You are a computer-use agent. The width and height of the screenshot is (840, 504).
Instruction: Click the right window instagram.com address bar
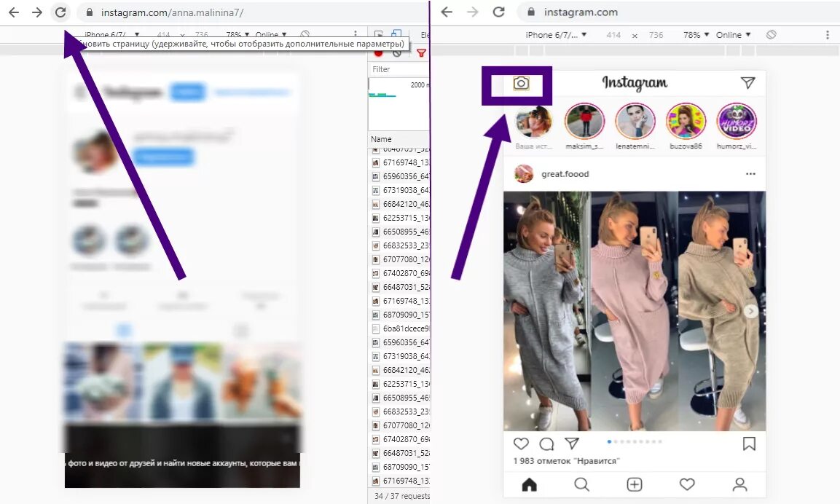(x=581, y=12)
